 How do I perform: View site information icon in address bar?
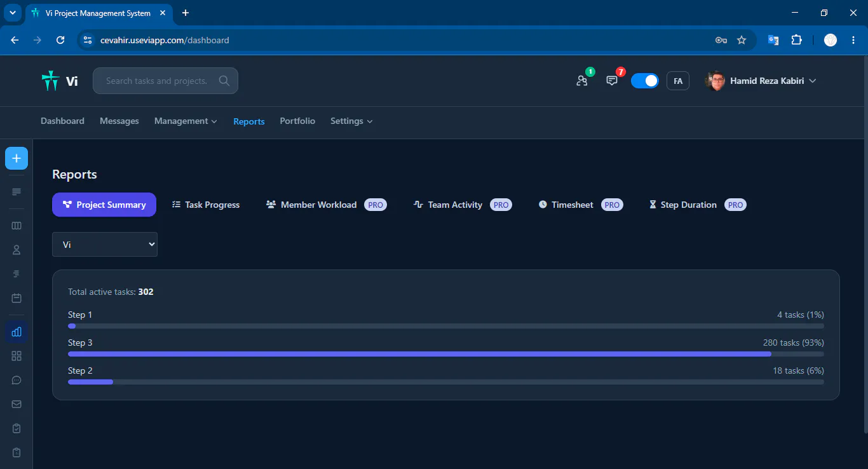tap(88, 40)
